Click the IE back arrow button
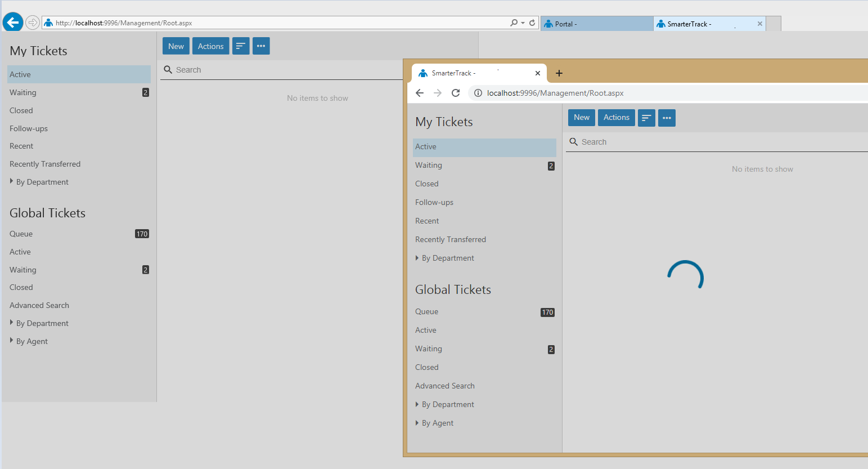This screenshot has width=868, height=469. 12,23
